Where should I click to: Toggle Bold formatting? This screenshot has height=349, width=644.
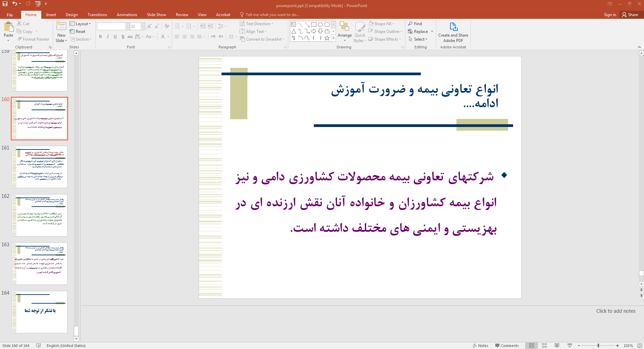(100, 37)
